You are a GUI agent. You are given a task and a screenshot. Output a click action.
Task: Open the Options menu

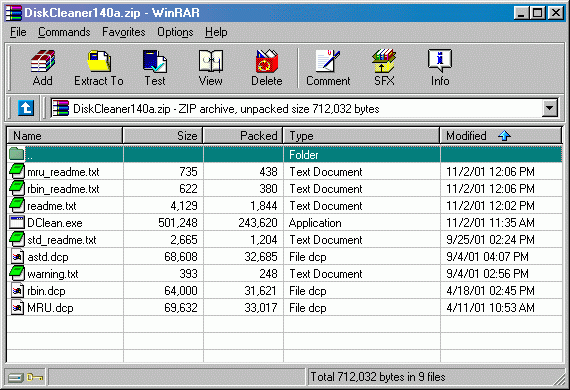(175, 32)
